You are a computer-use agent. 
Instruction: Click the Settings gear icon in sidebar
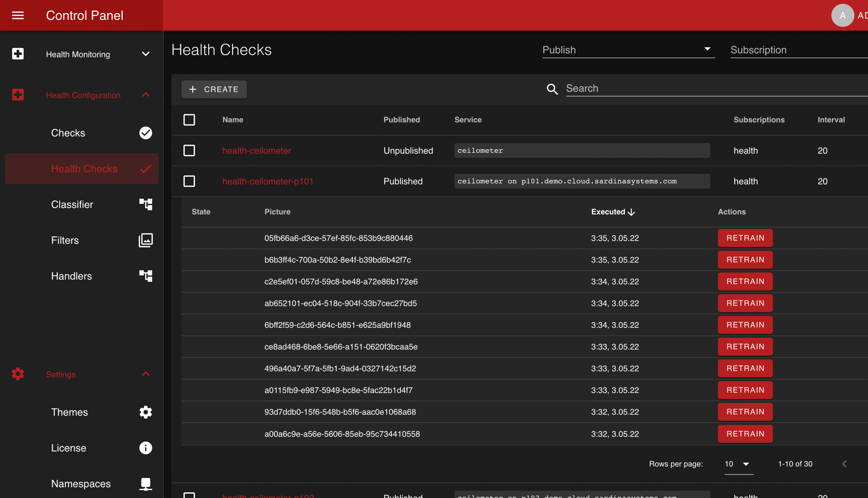click(18, 374)
